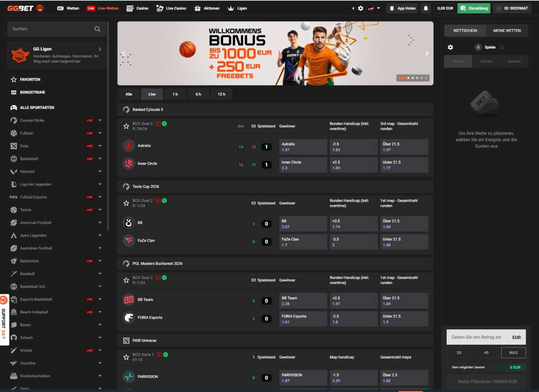Open settings gear in top bar
This screenshot has width=539, height=392.
[x=360, y=8]
